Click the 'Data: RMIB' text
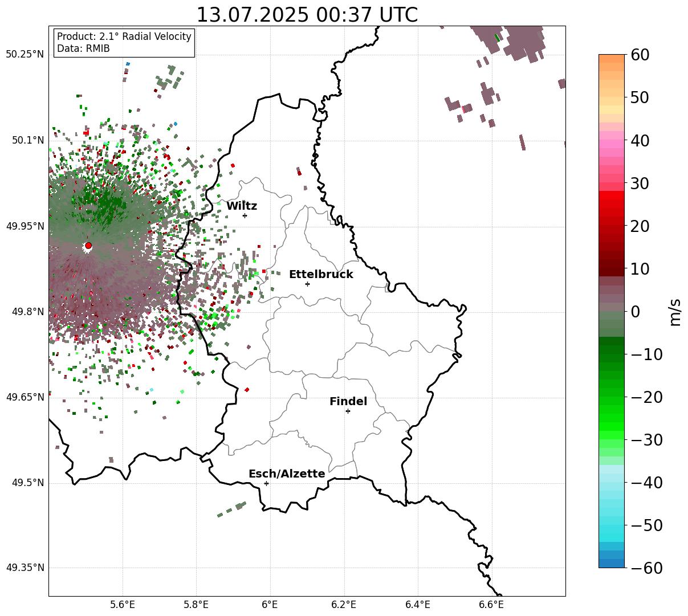 pyautogui.click(x=83, y=49)
